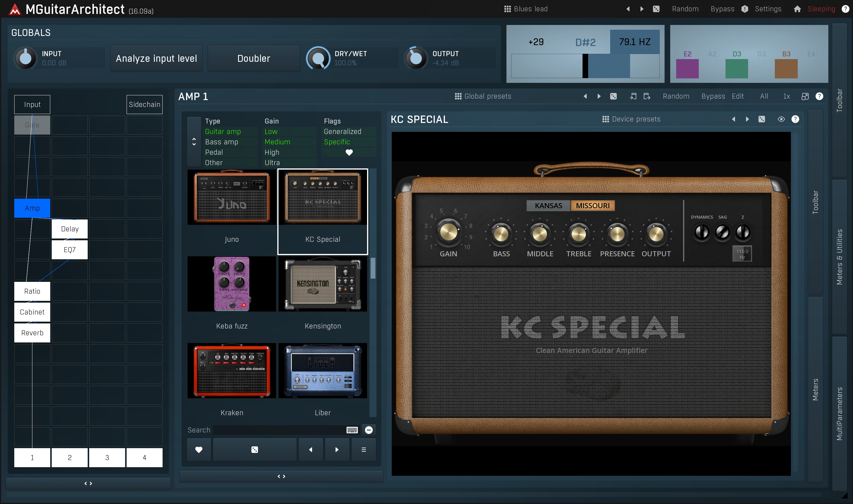Click the Doubler button
This screenshot has height=504, width=853.
click(x=254, y=59)
